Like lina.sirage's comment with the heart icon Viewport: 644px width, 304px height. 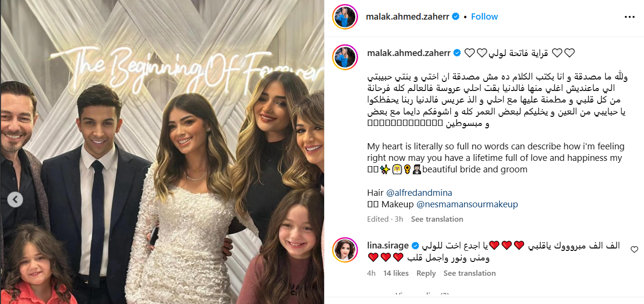coord(634,249)
